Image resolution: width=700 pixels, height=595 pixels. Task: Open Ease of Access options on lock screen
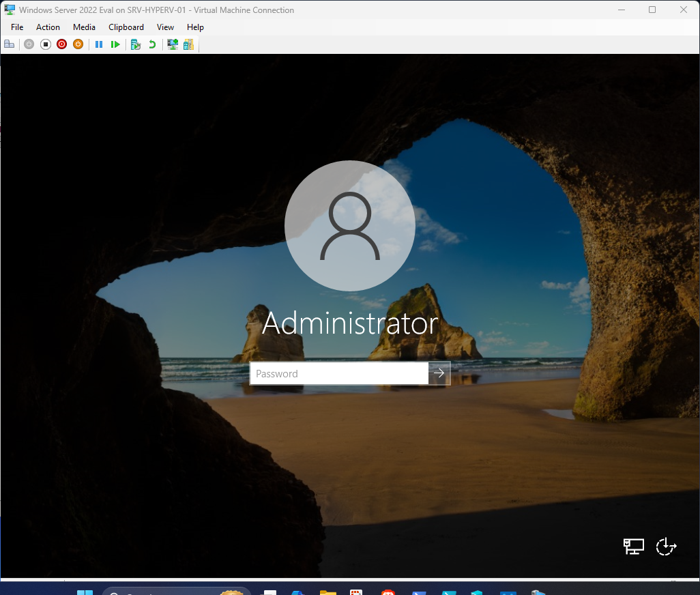pos(666,546)
